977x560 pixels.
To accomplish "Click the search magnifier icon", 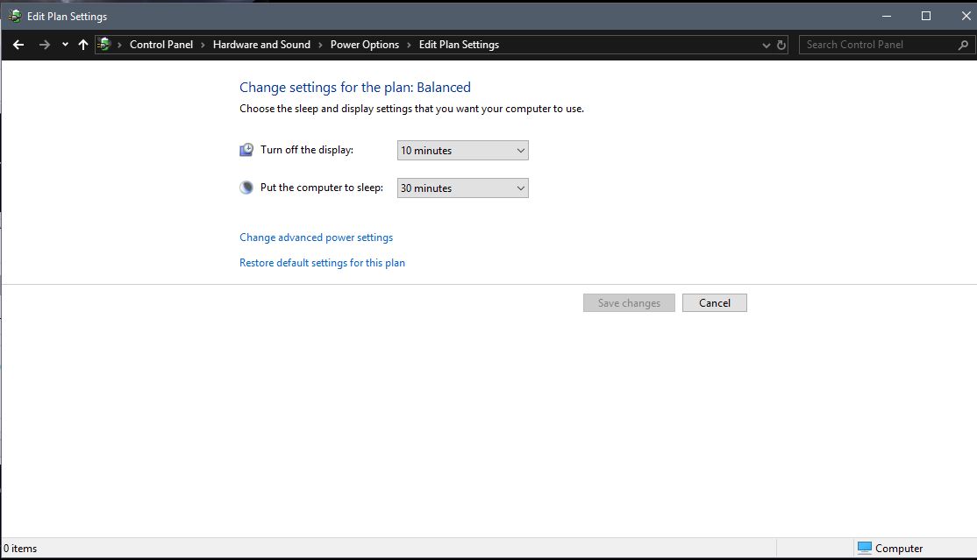I will [x=963, y=44].
